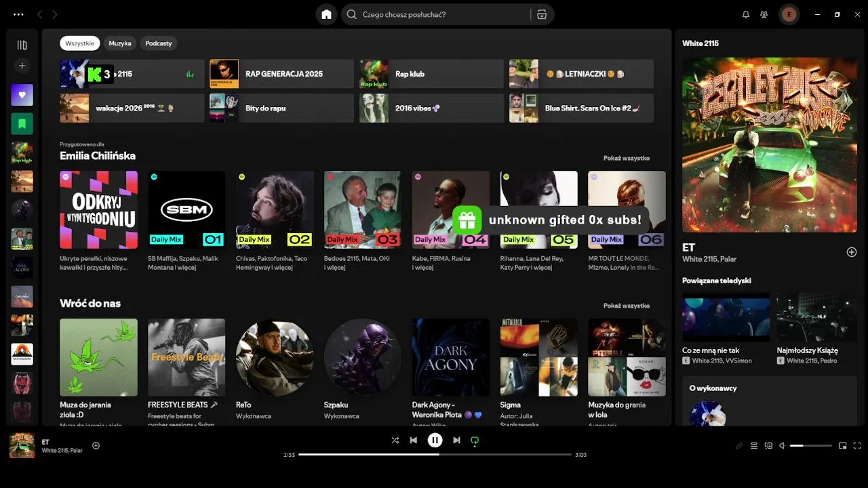The width and height of the screenshot is (868, 488).
Task: Open the connect to a device icon
Action: click(x=768, y=445)
